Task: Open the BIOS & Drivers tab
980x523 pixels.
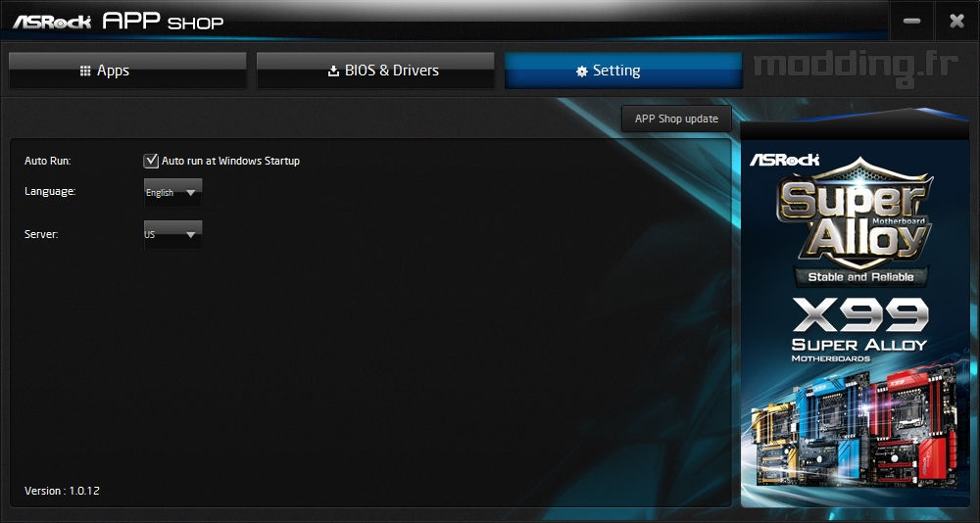Action: [x=375, y=71]
